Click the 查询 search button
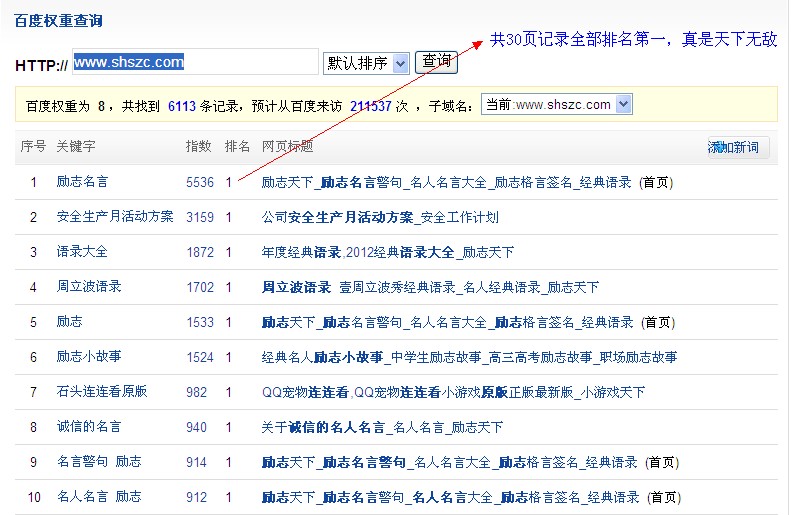 (x=435, y=62)
